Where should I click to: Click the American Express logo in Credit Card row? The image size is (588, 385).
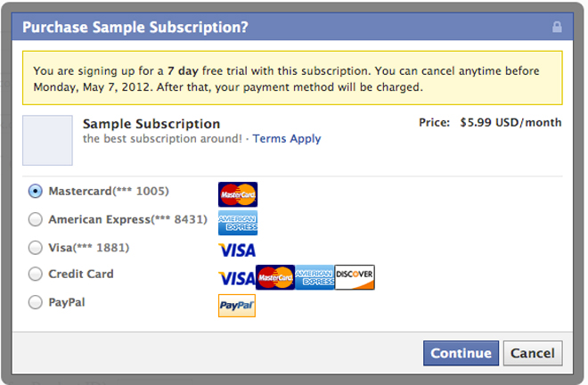point(314,277)
